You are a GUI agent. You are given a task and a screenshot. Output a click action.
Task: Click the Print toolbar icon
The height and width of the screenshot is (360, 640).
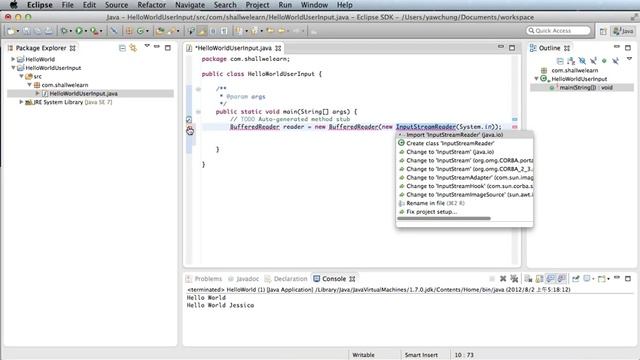[49, 31]
